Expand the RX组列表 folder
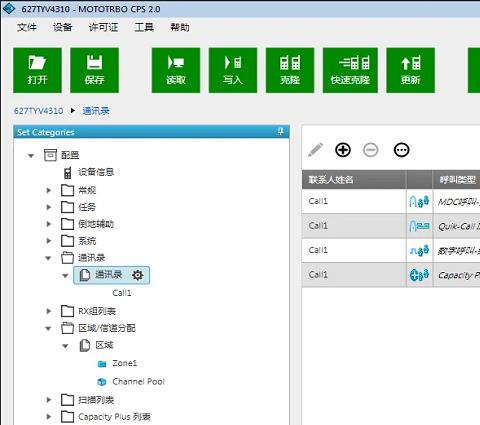Screen dimensions: 480x425 pyautogui.click(x=49, y=311)
